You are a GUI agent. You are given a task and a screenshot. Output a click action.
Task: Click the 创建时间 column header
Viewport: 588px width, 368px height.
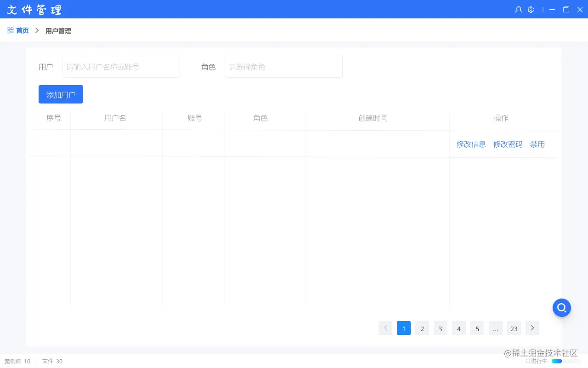(373, 118)
